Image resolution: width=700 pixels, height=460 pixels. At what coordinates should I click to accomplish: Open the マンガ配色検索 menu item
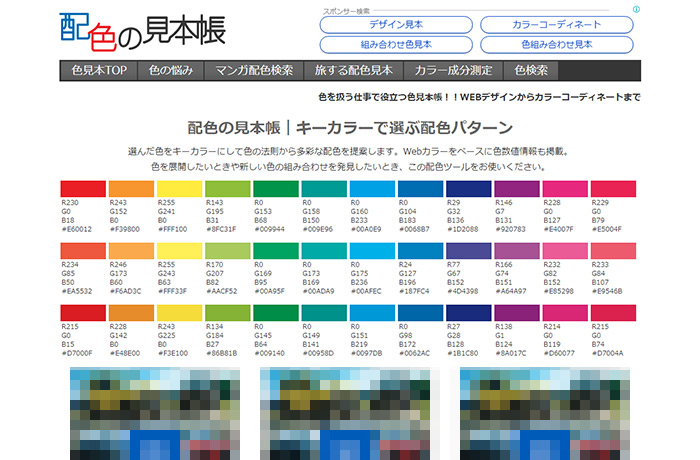[254, 71]
